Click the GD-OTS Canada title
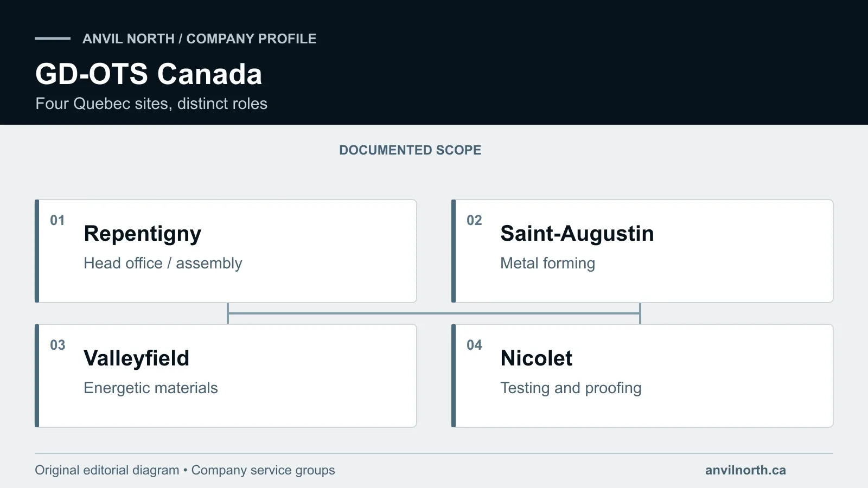Image resolution: width=868 pixels, height=488 pixels. click(149, 74)
